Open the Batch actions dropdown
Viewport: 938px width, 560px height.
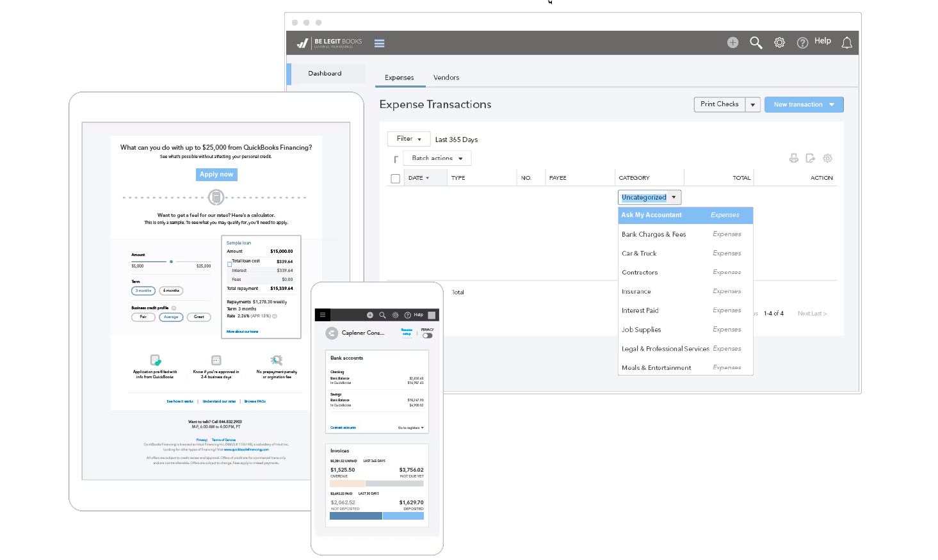(437, 158)
